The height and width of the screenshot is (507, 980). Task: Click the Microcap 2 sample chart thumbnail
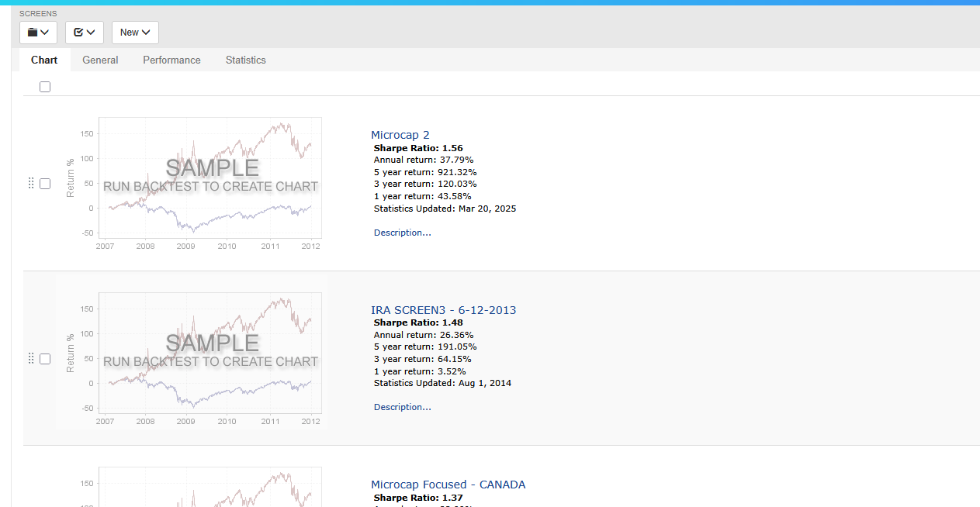coord(210,183)
